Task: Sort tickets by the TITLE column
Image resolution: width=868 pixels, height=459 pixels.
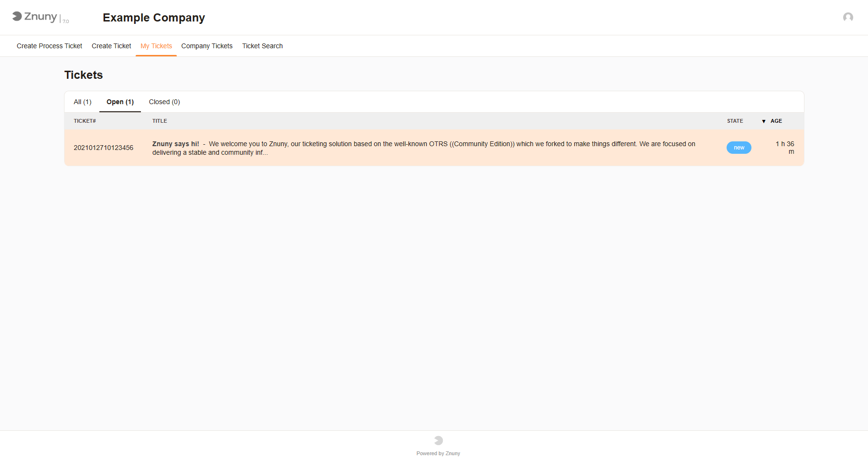Action: (x=159, y=121)
